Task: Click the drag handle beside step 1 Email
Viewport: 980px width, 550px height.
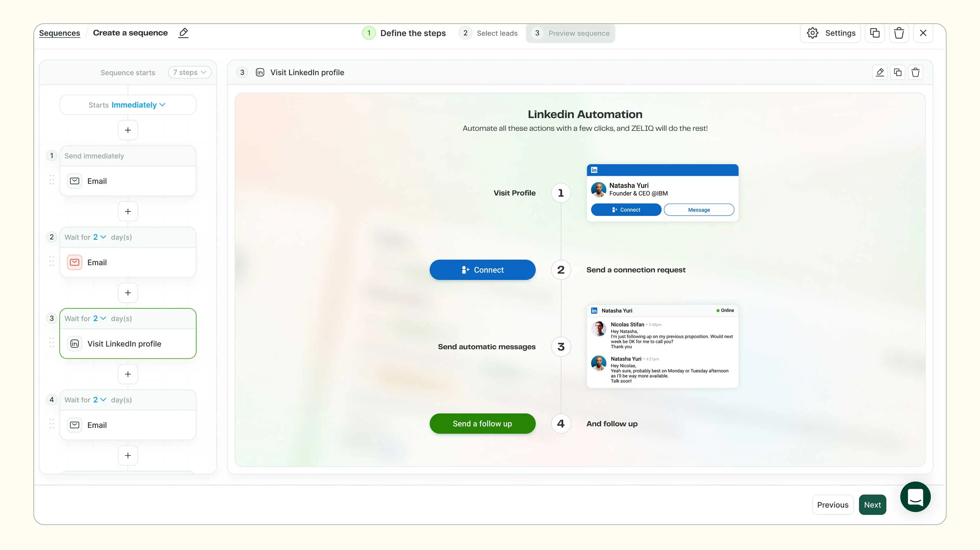Action: pos(52,180)
